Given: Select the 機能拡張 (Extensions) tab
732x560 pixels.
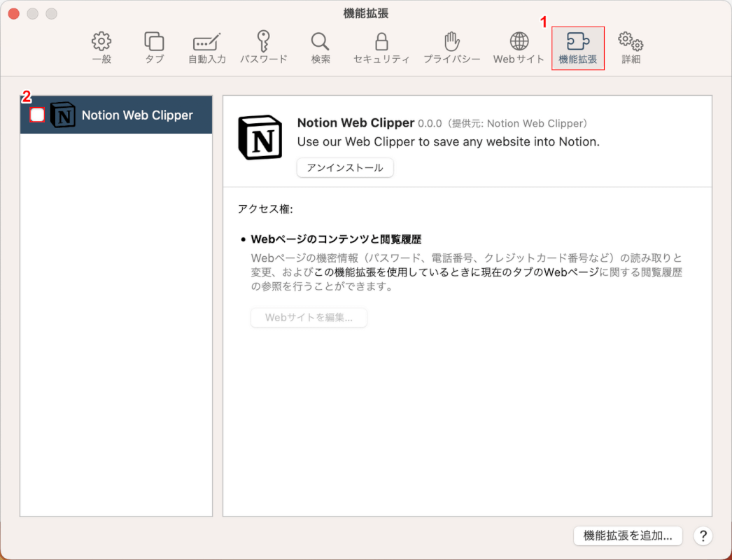Looking at the screenshot, I should click(578, 48).
